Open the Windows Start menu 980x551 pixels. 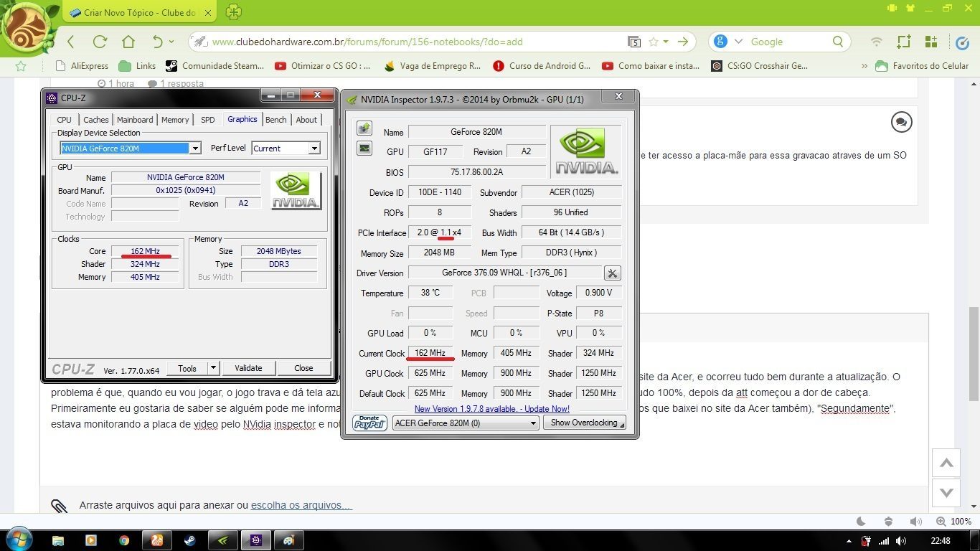[18, 538]
